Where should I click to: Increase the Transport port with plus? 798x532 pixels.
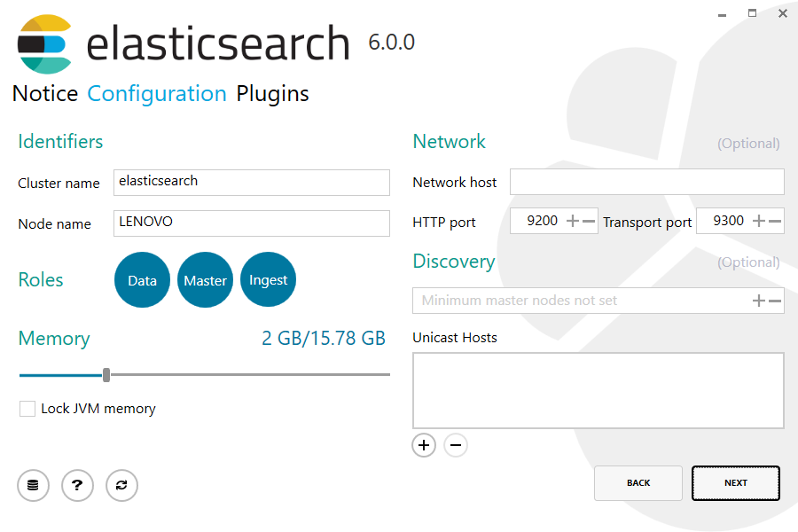tap(759, 221)
